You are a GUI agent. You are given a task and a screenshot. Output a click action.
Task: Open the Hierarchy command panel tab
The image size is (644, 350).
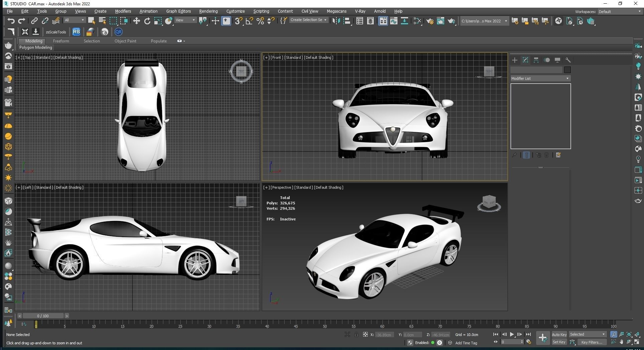pos(536,60)
